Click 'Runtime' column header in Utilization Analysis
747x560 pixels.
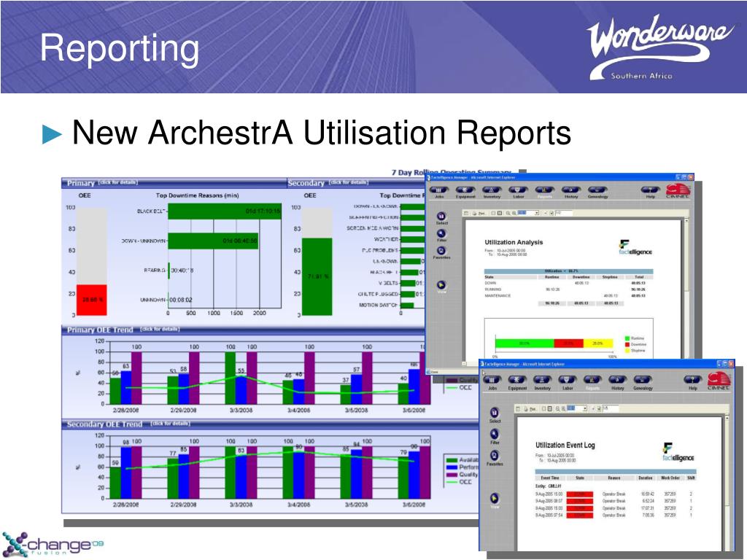[x=551, y=276]
